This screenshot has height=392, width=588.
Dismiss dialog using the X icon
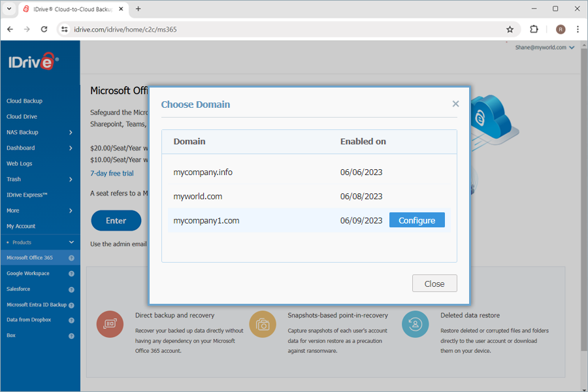tap(455, 104)
